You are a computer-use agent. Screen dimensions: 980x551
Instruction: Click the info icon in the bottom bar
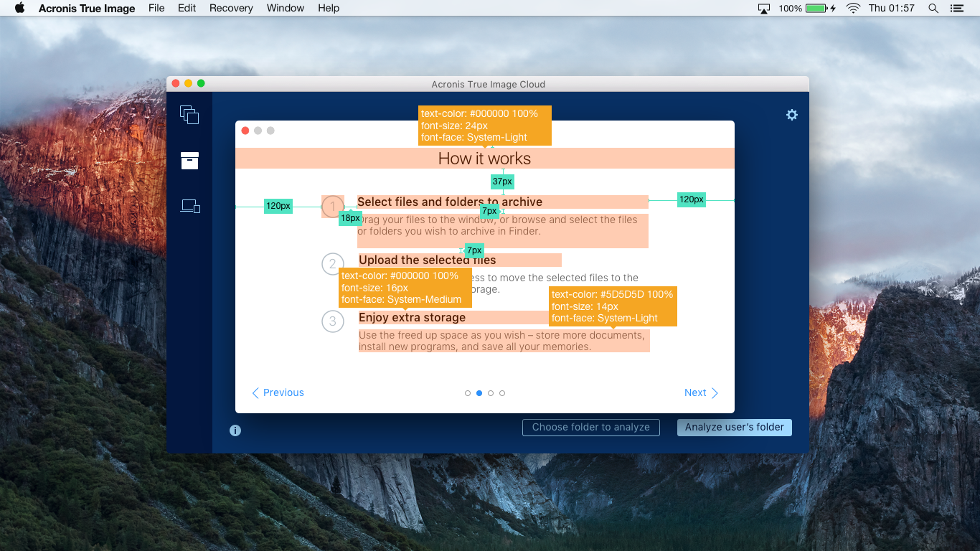(x=235, y=430)
